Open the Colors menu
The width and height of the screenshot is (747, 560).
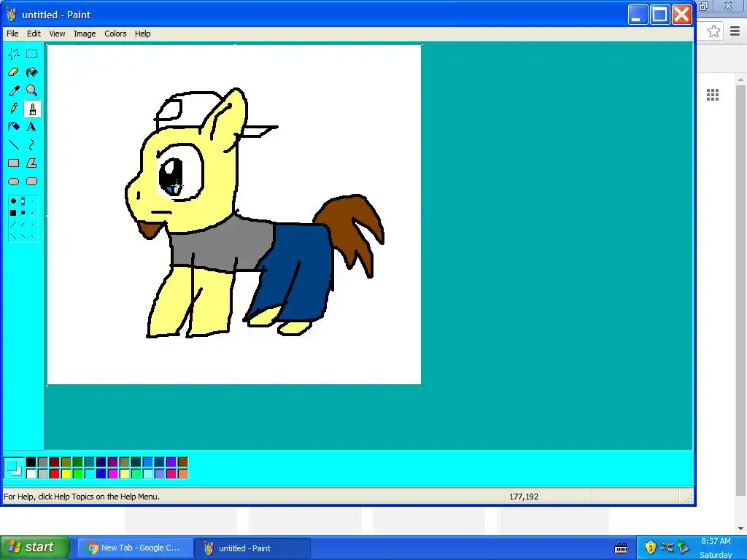click(115, 34)
